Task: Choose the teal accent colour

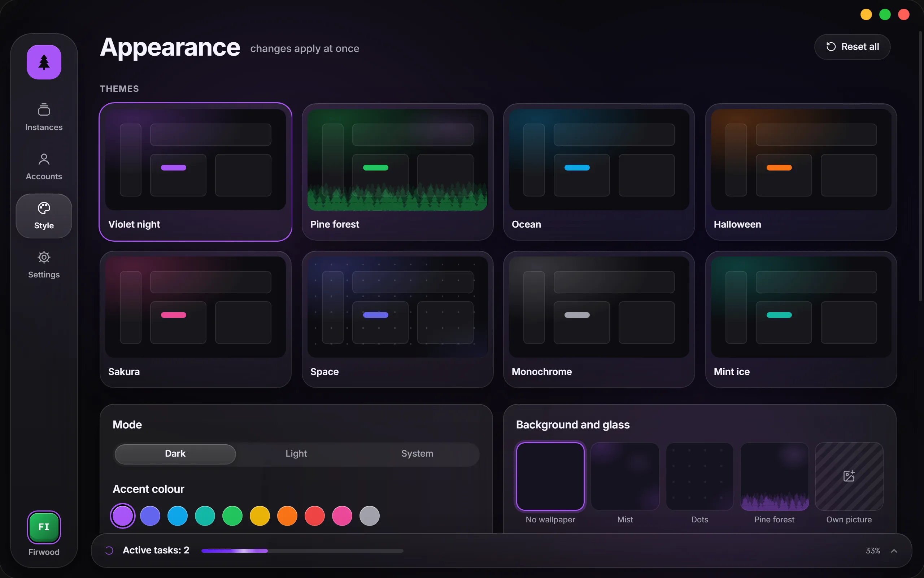Action: [x=205, y=516]
